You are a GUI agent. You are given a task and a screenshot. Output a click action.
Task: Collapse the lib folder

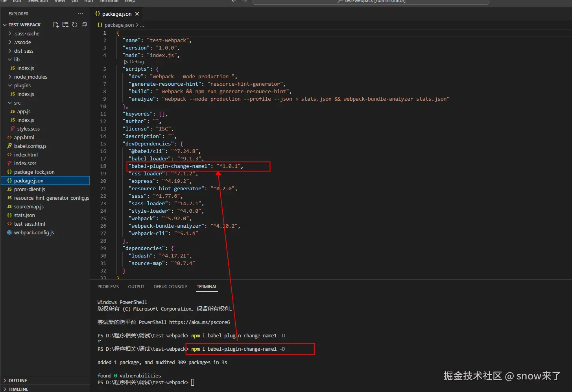click(x=10, y=59)
